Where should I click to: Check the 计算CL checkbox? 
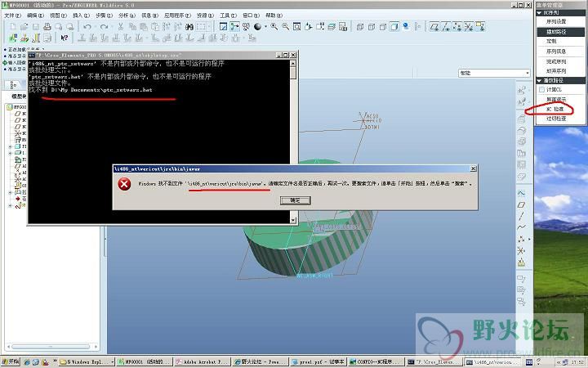[541, 90]
